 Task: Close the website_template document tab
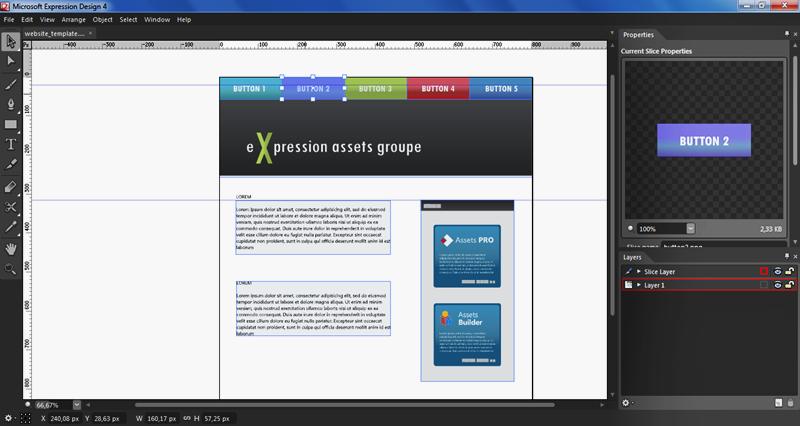point(90,33)
